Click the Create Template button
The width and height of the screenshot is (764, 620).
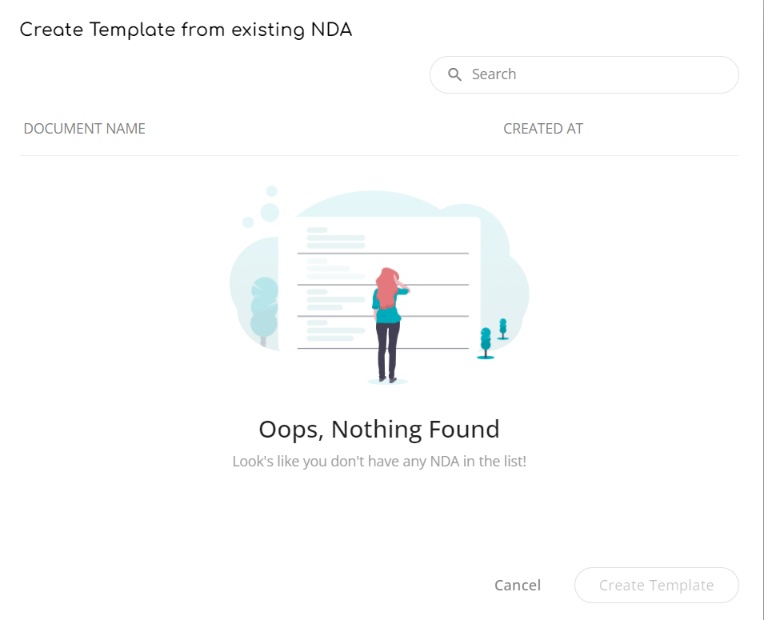[656, 585]
